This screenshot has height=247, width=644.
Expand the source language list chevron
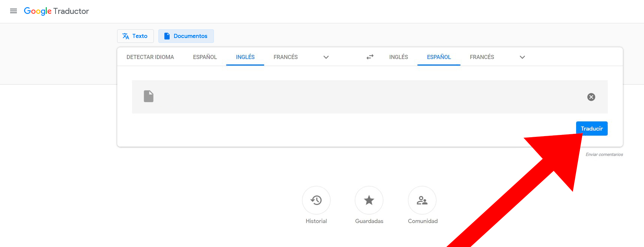tap(326, 57)
